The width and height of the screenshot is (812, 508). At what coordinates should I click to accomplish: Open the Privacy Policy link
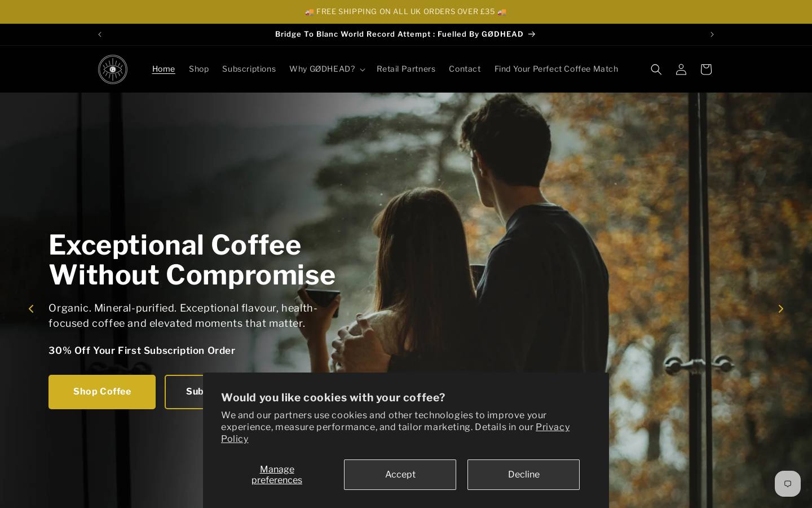click(x=553, y=427)
